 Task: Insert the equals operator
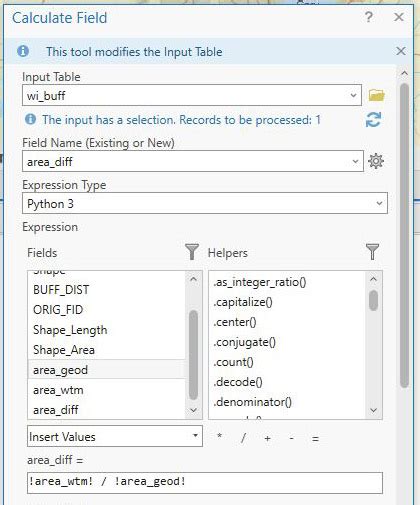click(x=315, y=438)
